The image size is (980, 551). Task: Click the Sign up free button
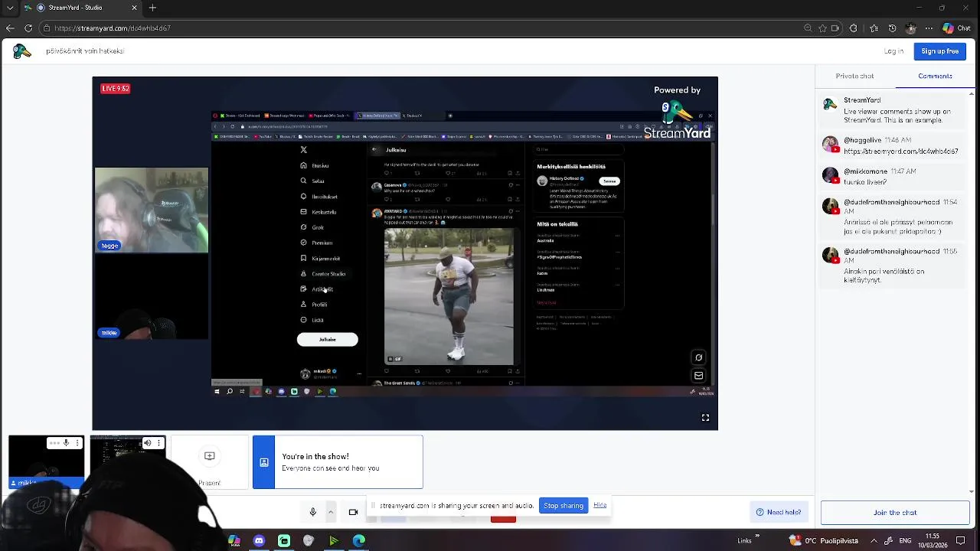[939, 51]
